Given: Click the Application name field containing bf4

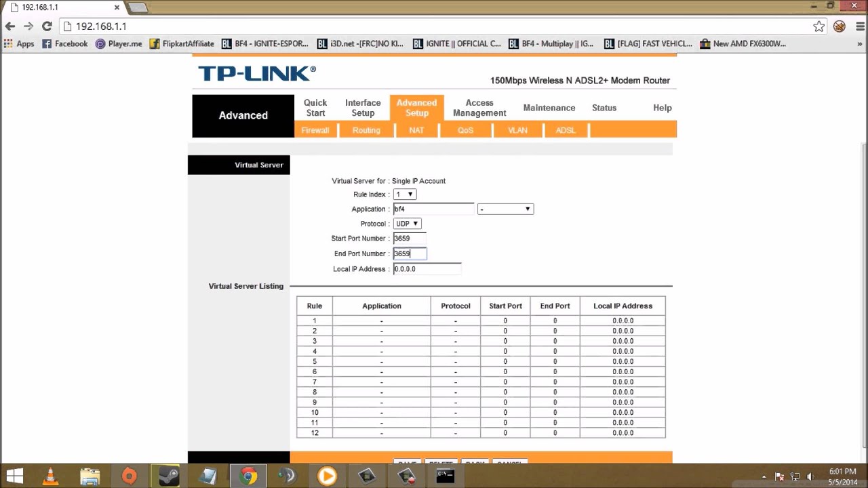Looking at the screenshot, I should click(x=433, y=209).
